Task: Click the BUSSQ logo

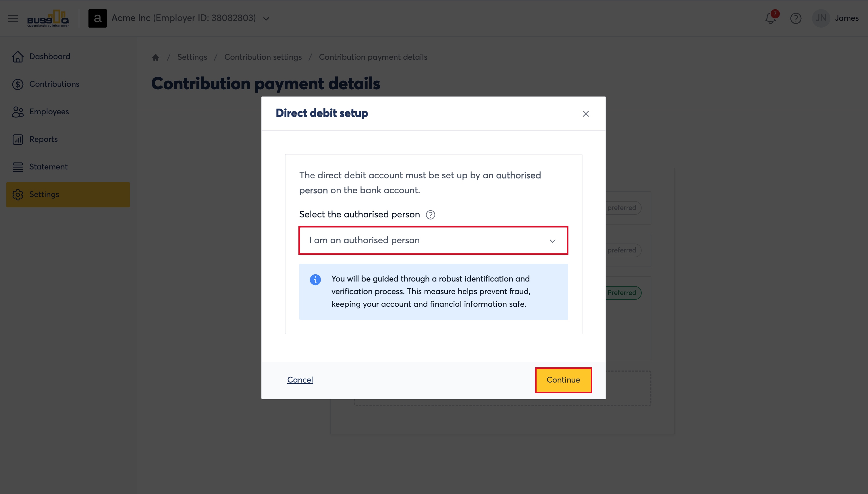Action: click(x=48, y=18)
